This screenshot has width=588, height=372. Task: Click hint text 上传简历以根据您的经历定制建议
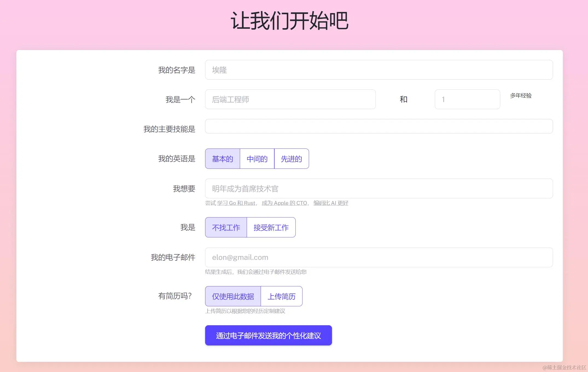point(245,311)
